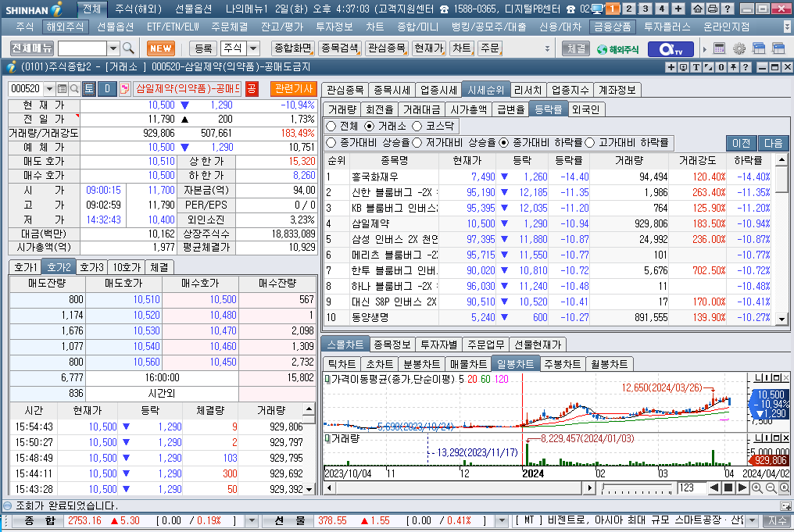Switch to the 투자자별 tab
This screenshot has width=794, height=532.
(438, 345)
